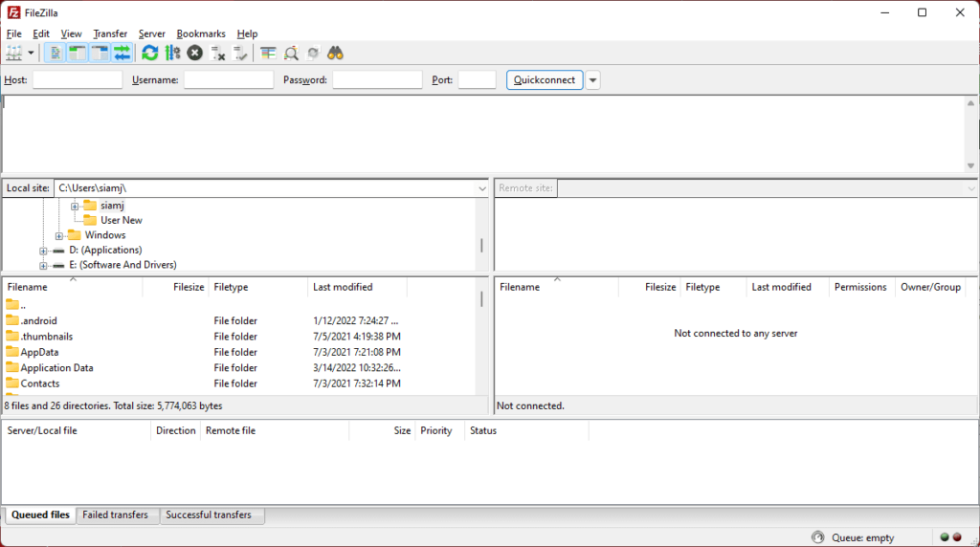Viewport: 980px width, 547px height.
Task: Toggle synchronized browsing
Action: pyautogui.click(x=313, y=54)
